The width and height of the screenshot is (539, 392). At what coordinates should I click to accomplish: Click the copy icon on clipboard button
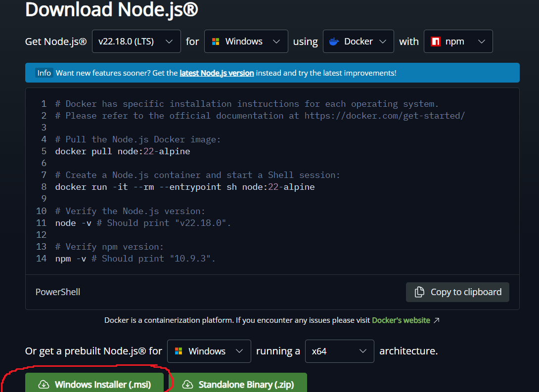(419, 292)
